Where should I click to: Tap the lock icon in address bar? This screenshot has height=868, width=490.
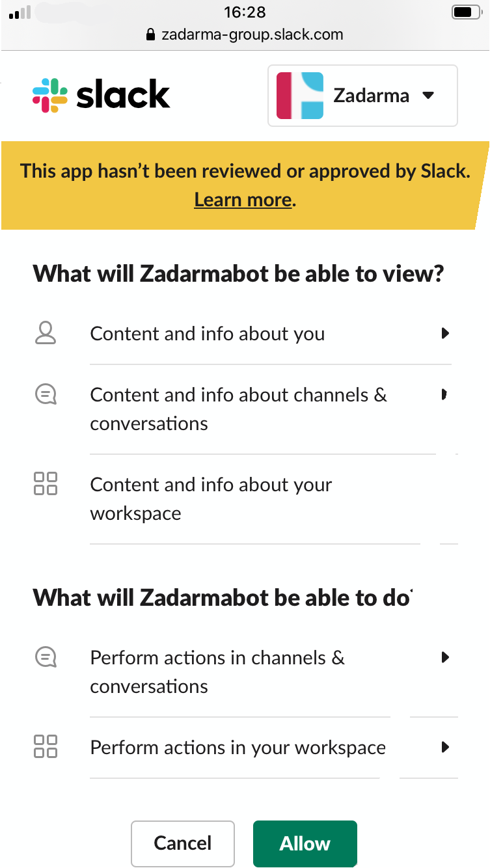click(x=151, y=34)
